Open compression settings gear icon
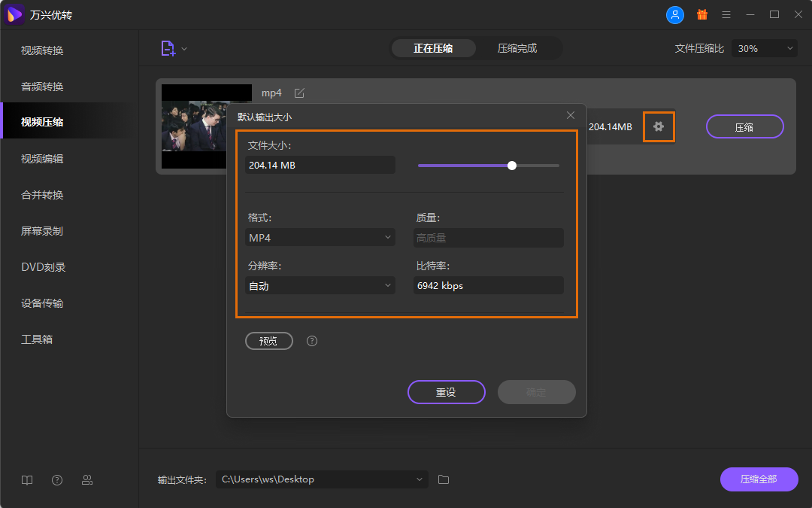Viewport: 812px width, 508px height. click(659, 126)
